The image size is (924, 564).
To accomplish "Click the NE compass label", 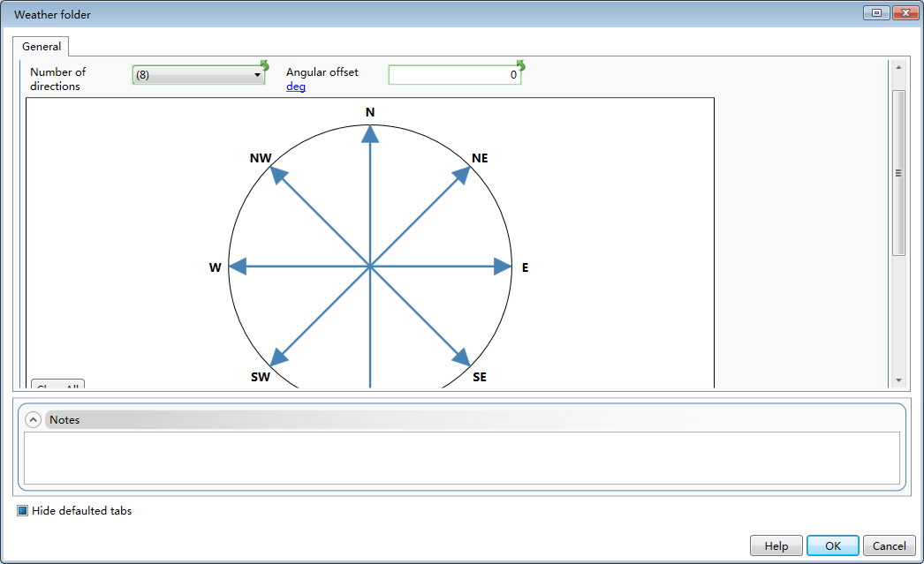I will tap(480, 158).
